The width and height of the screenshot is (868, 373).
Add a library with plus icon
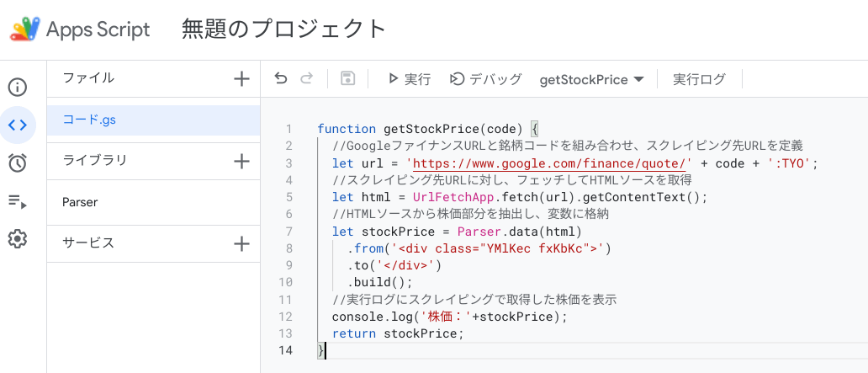pyautogui.click(x=241, y=161)
